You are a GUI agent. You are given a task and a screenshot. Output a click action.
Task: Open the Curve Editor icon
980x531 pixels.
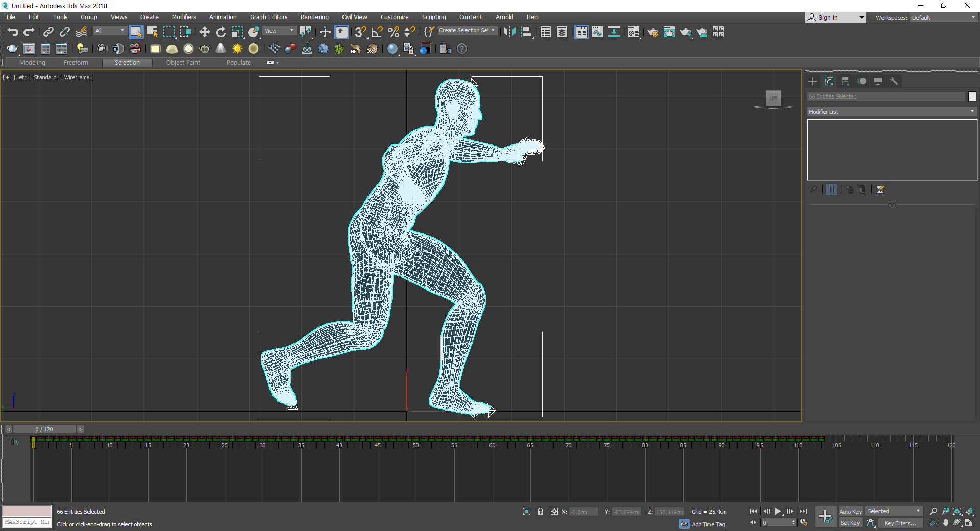597,32
